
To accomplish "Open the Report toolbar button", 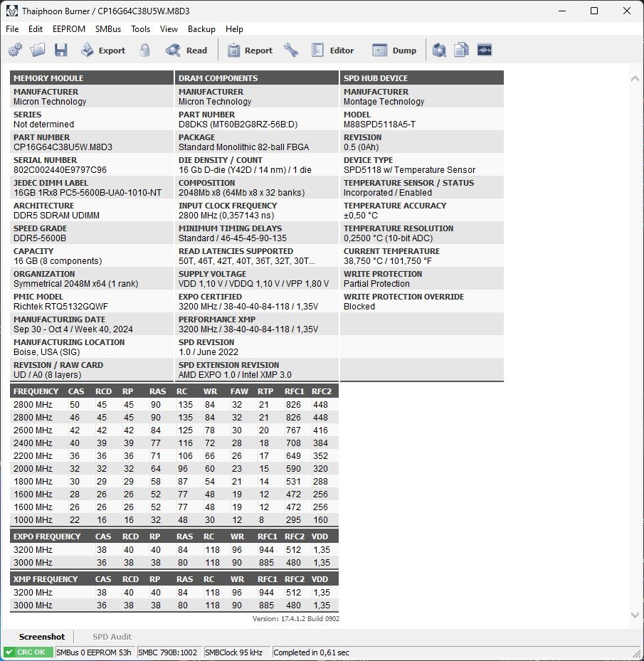I will tap(250, 51).
